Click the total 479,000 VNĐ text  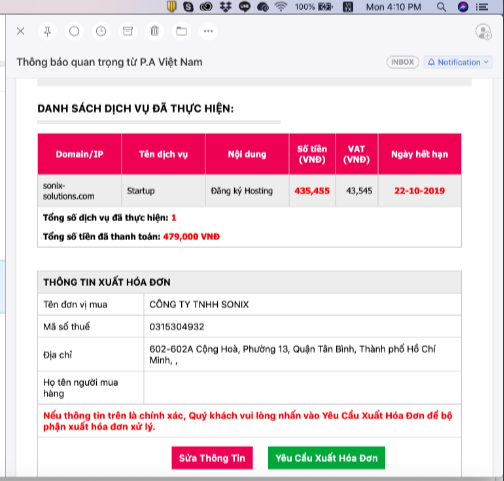[191, 237]
